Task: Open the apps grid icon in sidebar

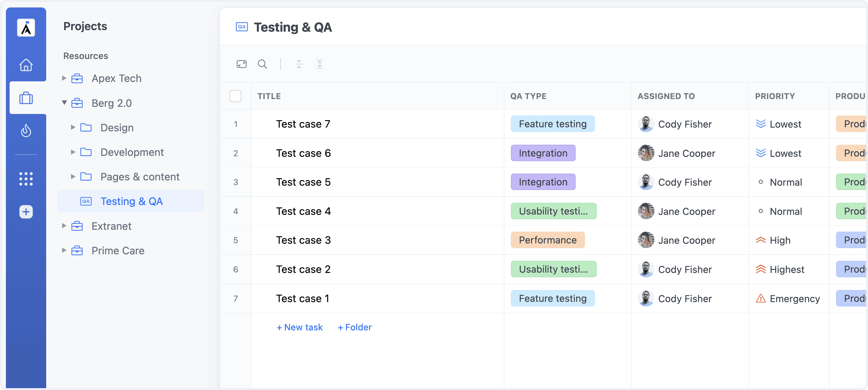Action: click(x=26, y=179)
